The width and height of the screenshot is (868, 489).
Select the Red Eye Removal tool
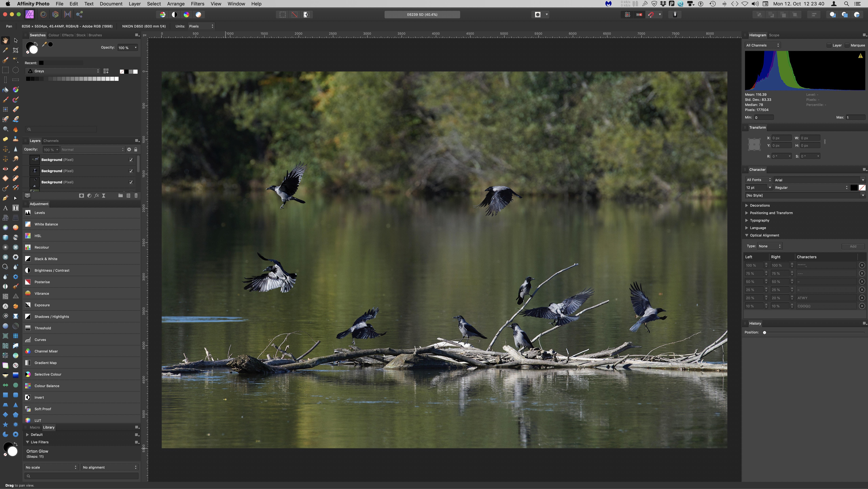click(5, 168)
